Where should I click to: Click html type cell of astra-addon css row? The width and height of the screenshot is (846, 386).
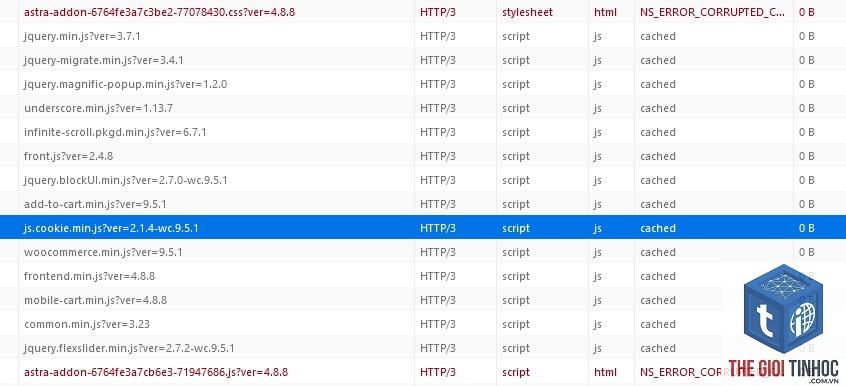click(x=605, y=12)
